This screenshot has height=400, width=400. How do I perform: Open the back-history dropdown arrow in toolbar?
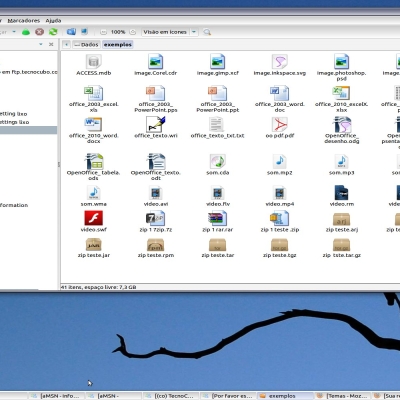[x=14, y=32]
